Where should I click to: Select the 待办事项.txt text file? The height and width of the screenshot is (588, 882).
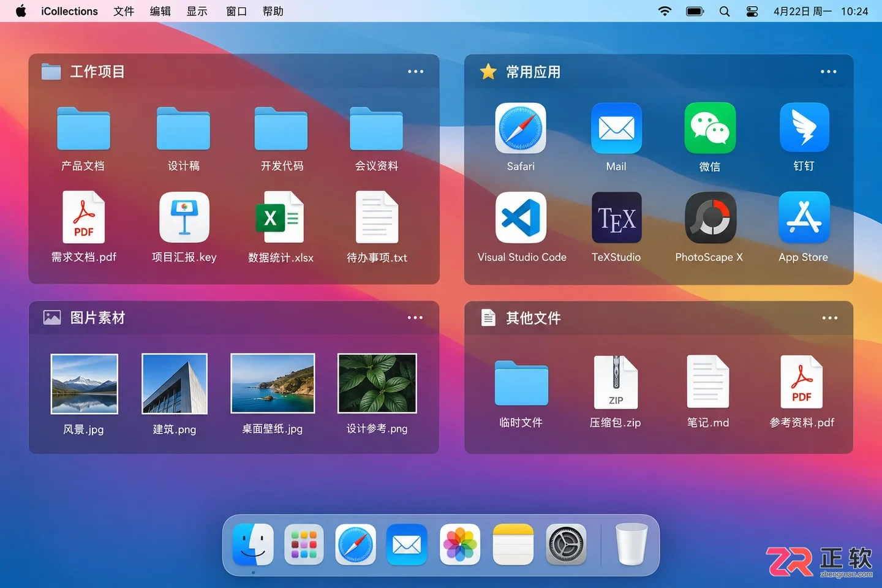click(377, 217)
